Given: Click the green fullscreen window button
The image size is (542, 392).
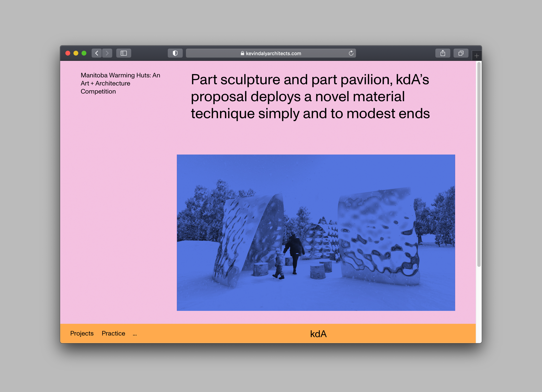Looking at the screenshot, I should click(x=84, y=53).
